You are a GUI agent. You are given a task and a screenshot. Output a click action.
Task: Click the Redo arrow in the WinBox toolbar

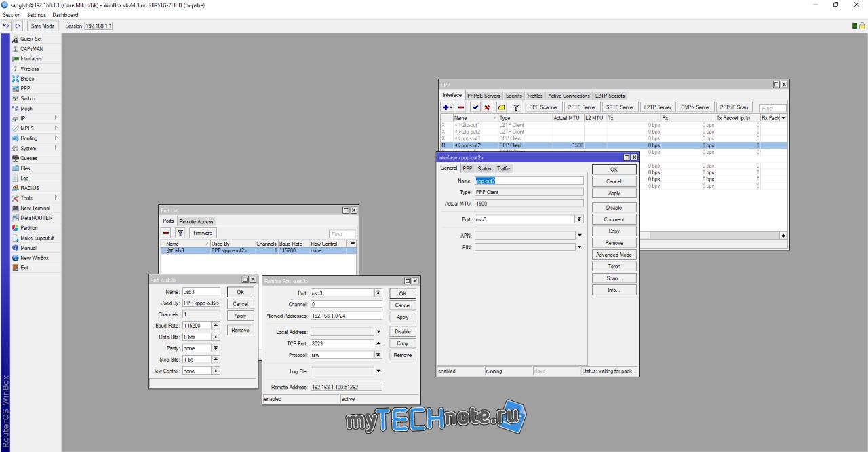click(x=18, y=26)
